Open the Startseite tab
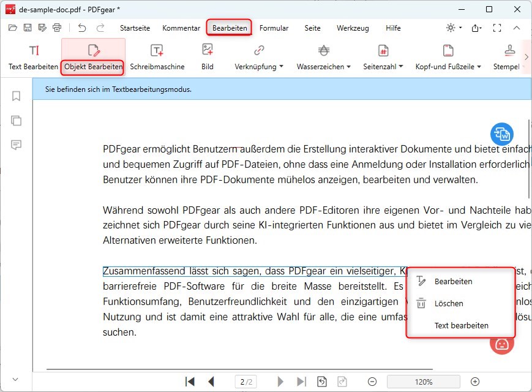Screen dimensions: 532x392 [x=135, y=28]
